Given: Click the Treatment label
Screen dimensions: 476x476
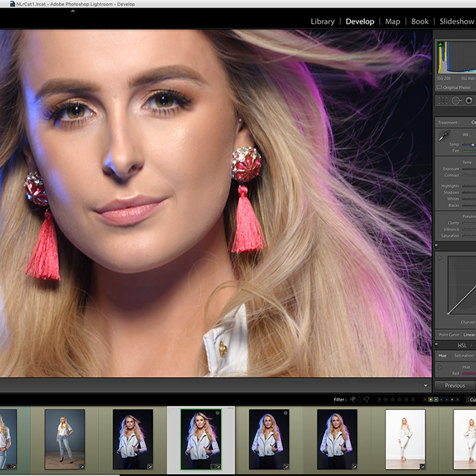Looking at the screenshot, I should pos(448,122).
